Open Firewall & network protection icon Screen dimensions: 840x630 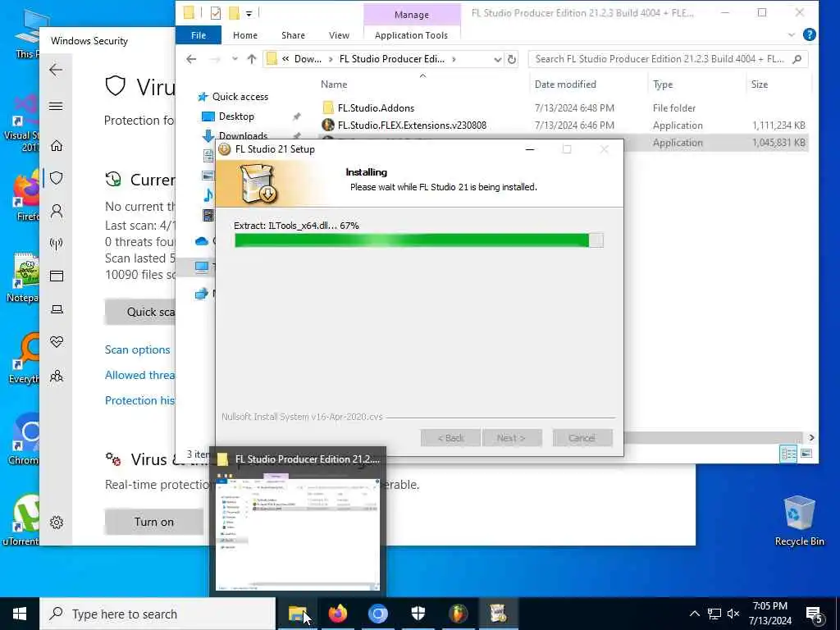point(57,244)
